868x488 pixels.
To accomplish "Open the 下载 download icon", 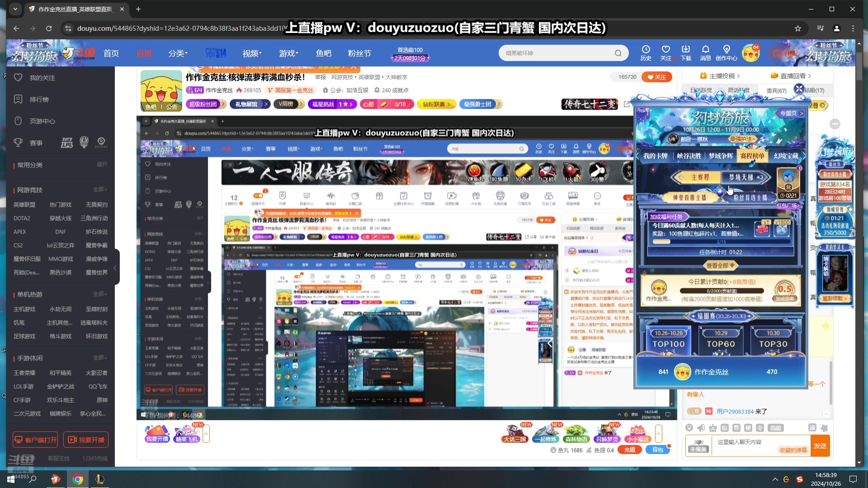I will click(686, 53).
